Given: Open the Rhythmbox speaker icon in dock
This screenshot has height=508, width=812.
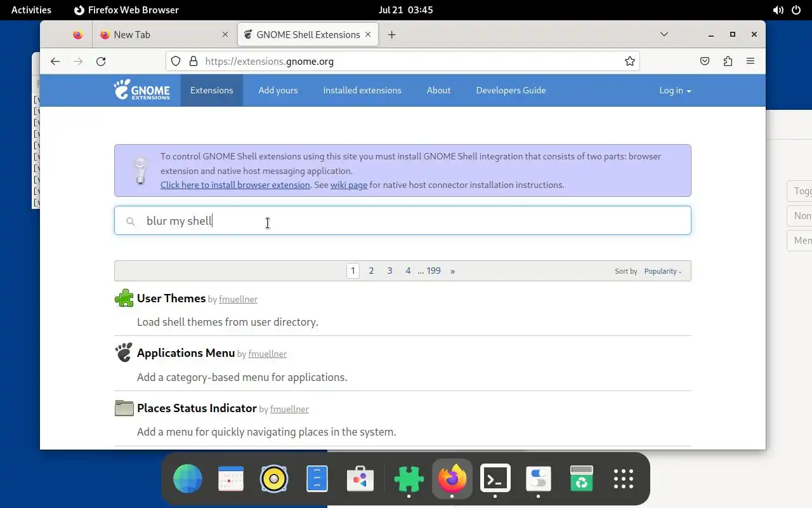Looking at the screenshot, I should click(274, 479).
